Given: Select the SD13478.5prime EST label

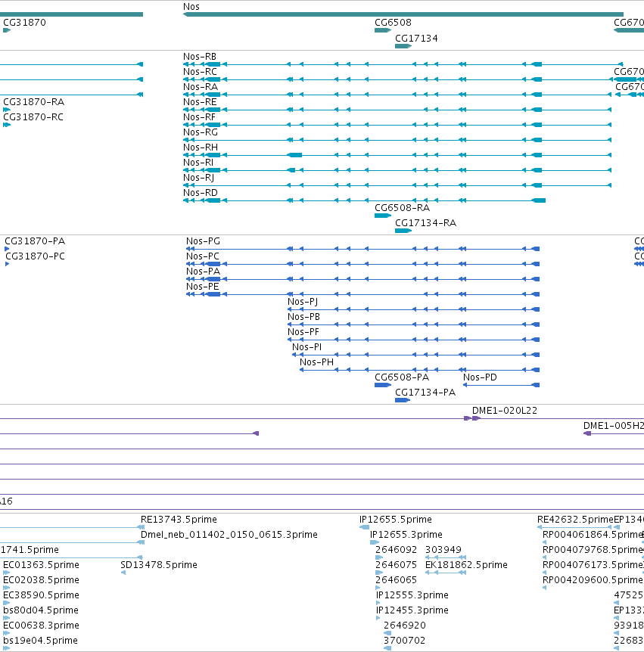Looking at the screenshot, I should pyautogui.click(x=158, y=565).
